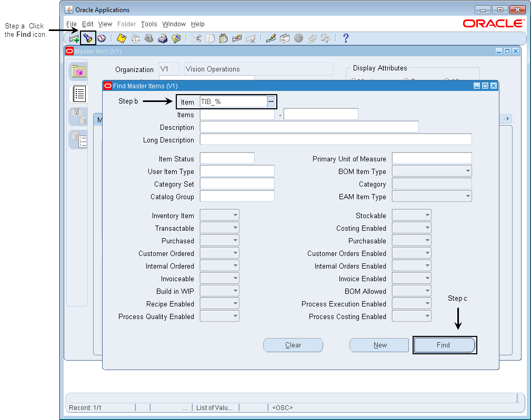
Task: Open the View menu
Action: point(105,24)
